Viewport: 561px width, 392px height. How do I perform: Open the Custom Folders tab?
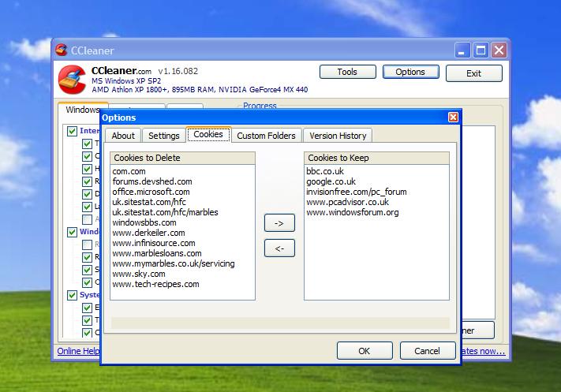266,136
